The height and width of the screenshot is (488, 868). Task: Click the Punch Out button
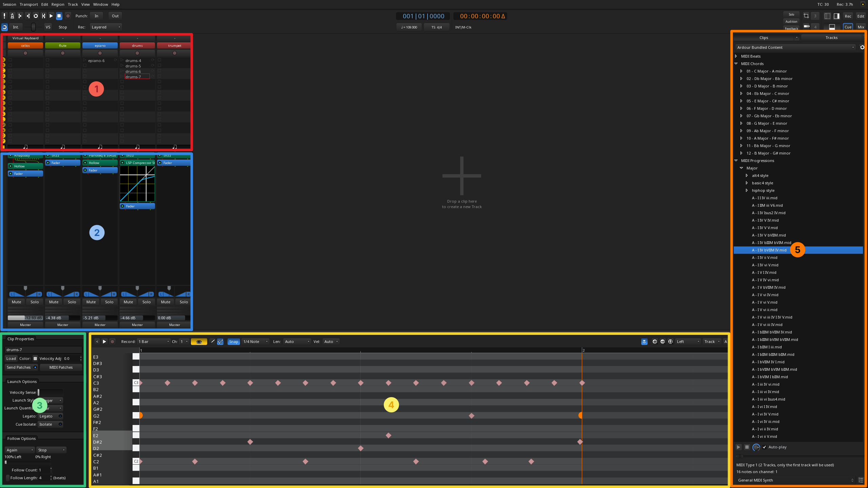point(115,16)
